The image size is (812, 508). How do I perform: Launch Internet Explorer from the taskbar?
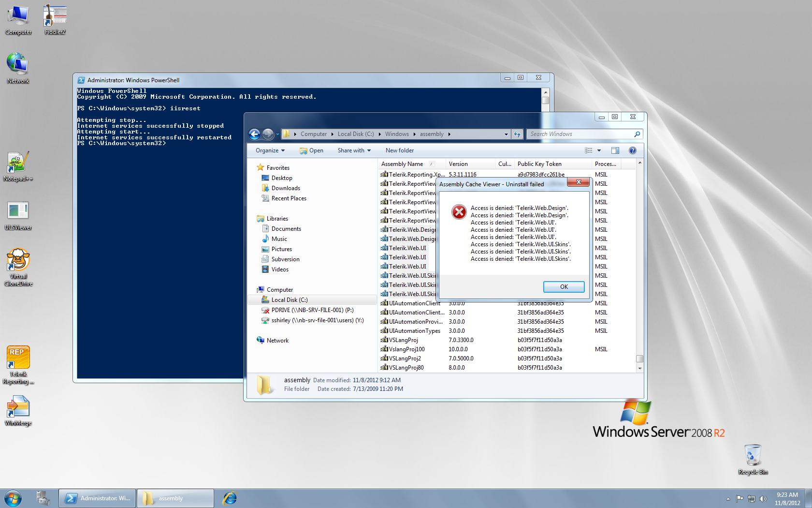click(230, 498)
